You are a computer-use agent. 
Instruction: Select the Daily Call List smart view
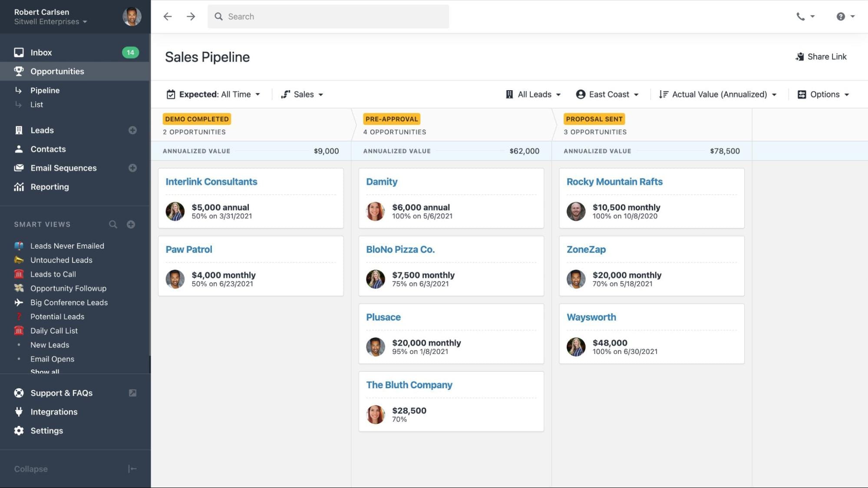(54, 331)
